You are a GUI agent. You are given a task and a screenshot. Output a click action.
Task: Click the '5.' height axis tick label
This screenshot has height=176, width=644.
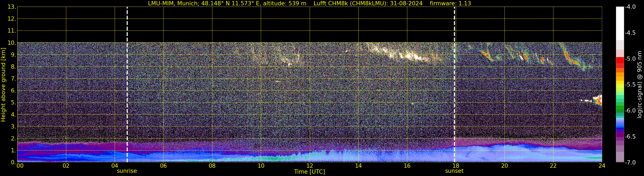(x=13, y=103)
